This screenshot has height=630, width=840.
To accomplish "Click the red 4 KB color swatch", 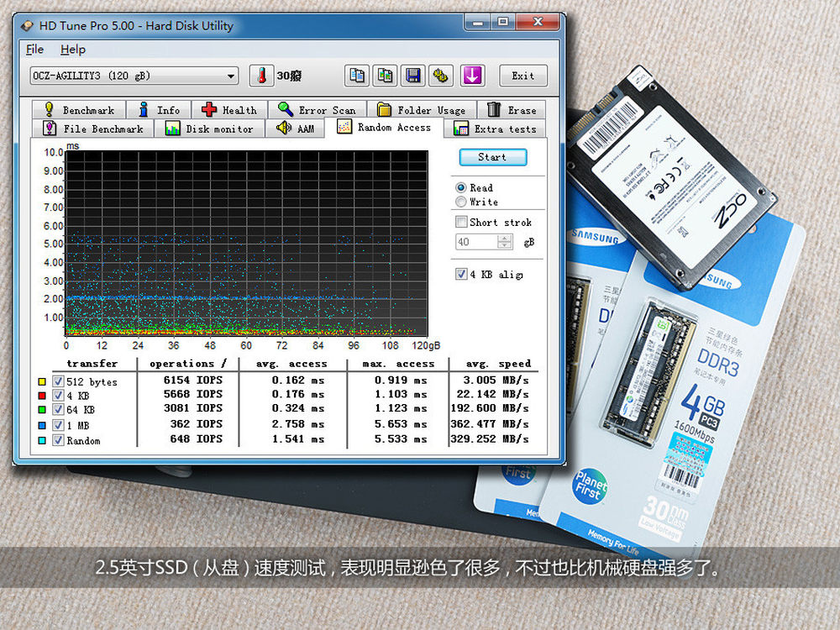I will coord(42,396).
